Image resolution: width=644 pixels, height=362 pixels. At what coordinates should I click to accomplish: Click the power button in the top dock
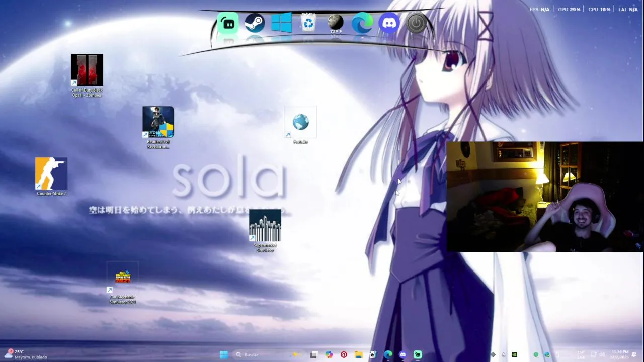point(417,23)
